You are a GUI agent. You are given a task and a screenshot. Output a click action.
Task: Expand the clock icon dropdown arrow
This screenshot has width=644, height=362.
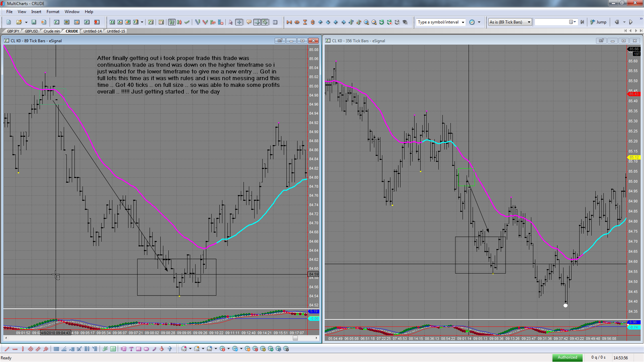click(479, 22)
